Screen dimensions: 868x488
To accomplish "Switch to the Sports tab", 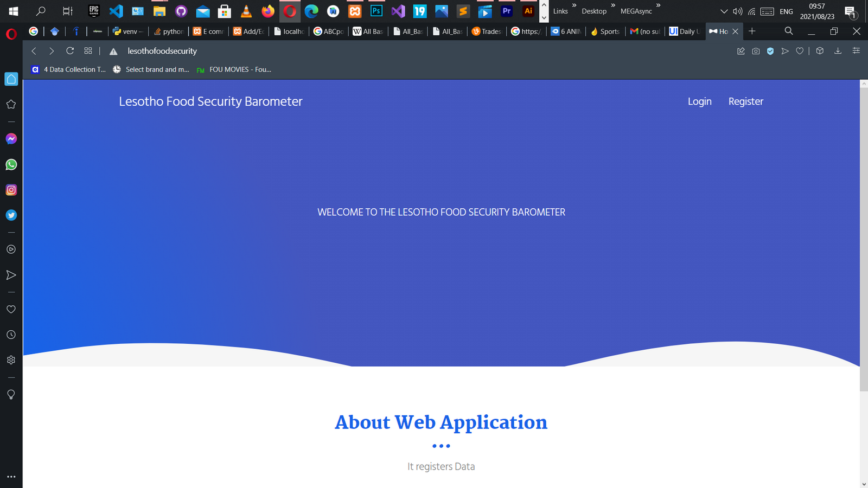I will click(x=606, y=31).
